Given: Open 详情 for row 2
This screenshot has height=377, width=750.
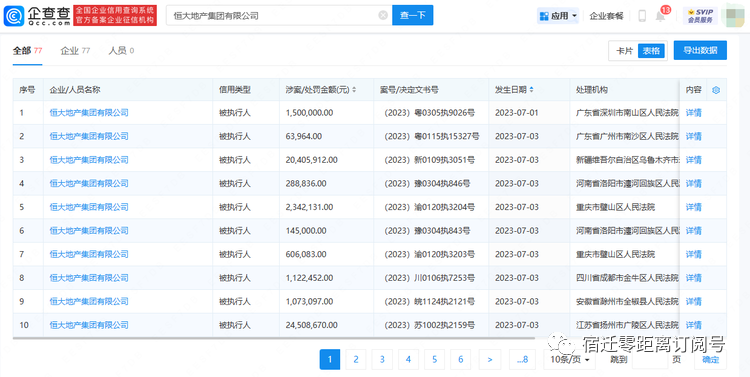Looking at the screenshot, I should pyautogui.click(x=694, y=136).
